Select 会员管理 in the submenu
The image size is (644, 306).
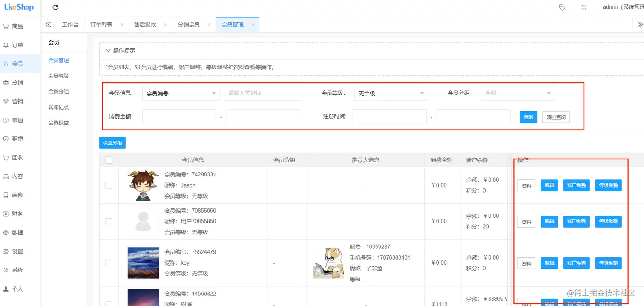(59, 61)
